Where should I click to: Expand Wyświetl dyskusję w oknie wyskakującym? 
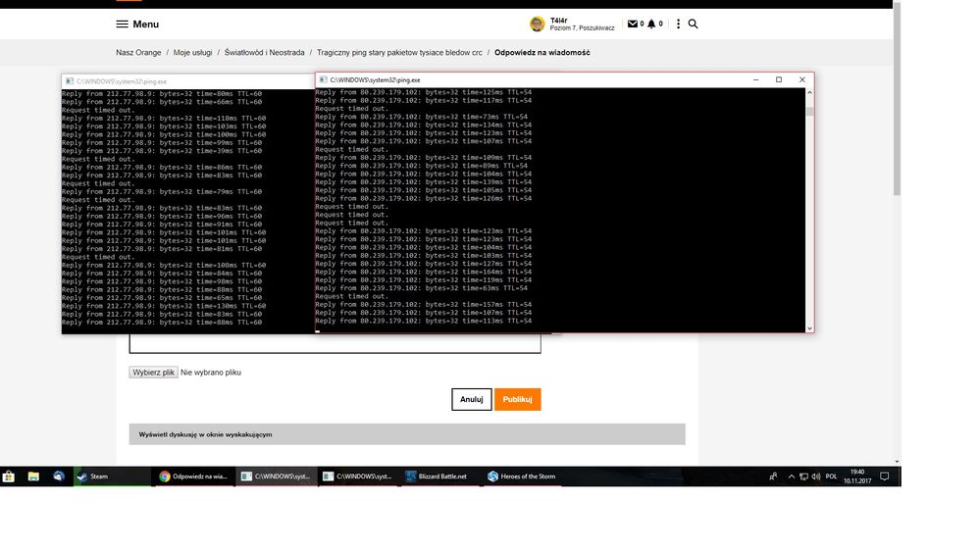[205, 434]
